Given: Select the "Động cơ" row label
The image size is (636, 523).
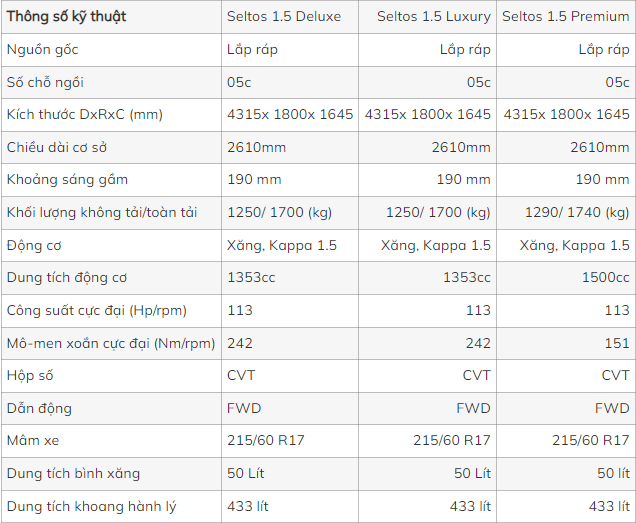Looking at the screenshot, I should 32,245.
